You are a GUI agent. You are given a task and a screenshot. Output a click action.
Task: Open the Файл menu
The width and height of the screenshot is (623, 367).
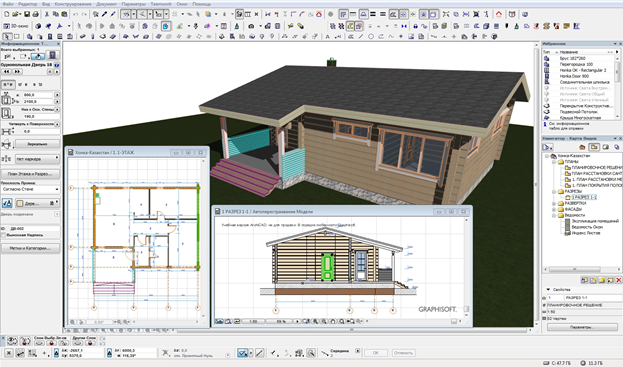click(x=8, y=4)
